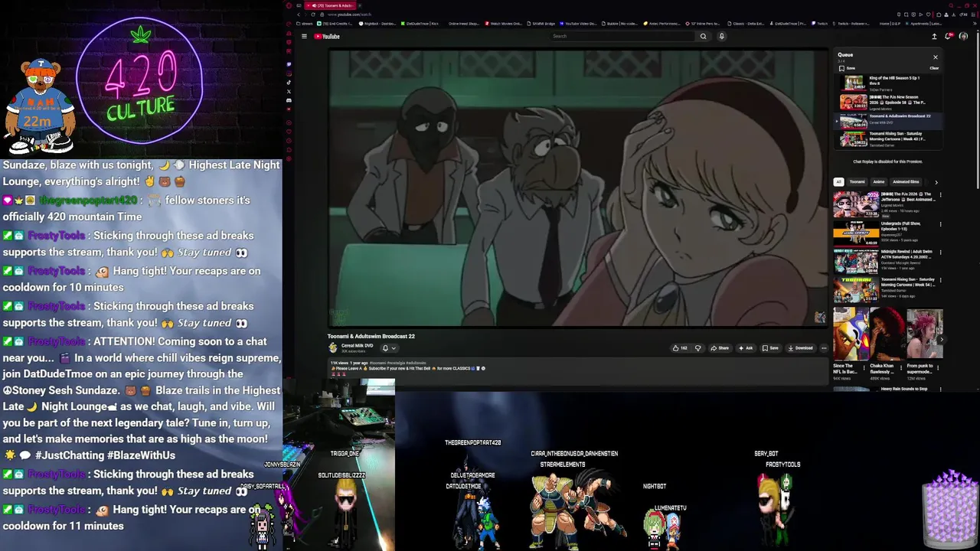Open options for Midnight Rewind Adult Swim recommendation
This screenshot has width=980, height=551.
tap(940, 253)
